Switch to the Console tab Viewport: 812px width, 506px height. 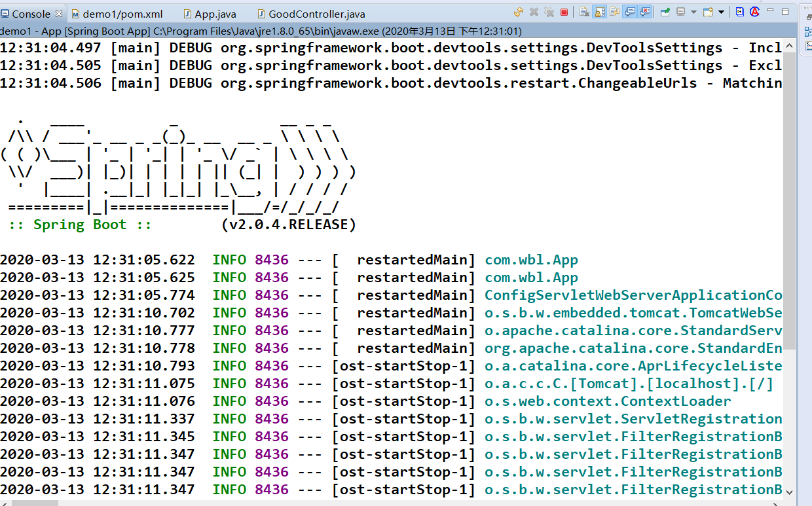[x=31, y=14]
